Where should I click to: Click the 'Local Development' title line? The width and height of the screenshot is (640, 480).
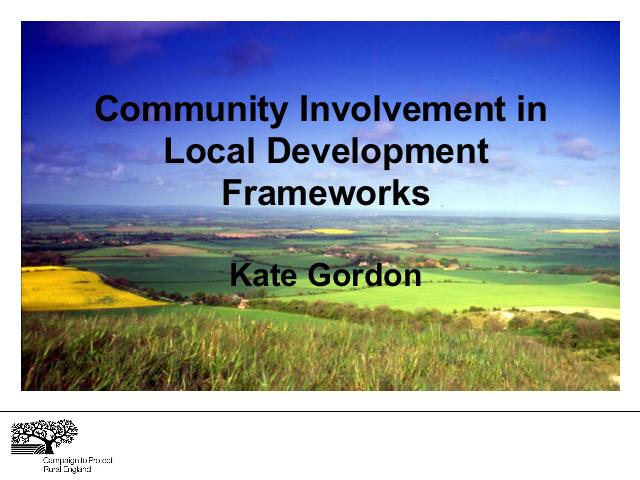(325, 151)
